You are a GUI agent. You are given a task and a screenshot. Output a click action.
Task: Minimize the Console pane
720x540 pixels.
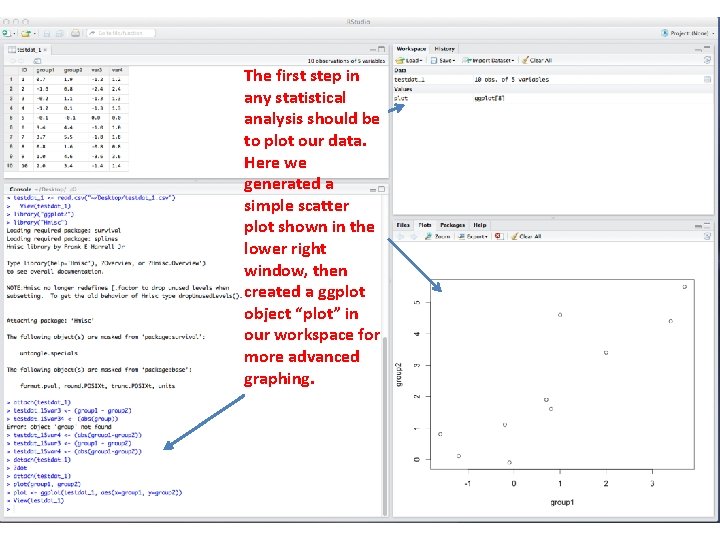point(373,190)
